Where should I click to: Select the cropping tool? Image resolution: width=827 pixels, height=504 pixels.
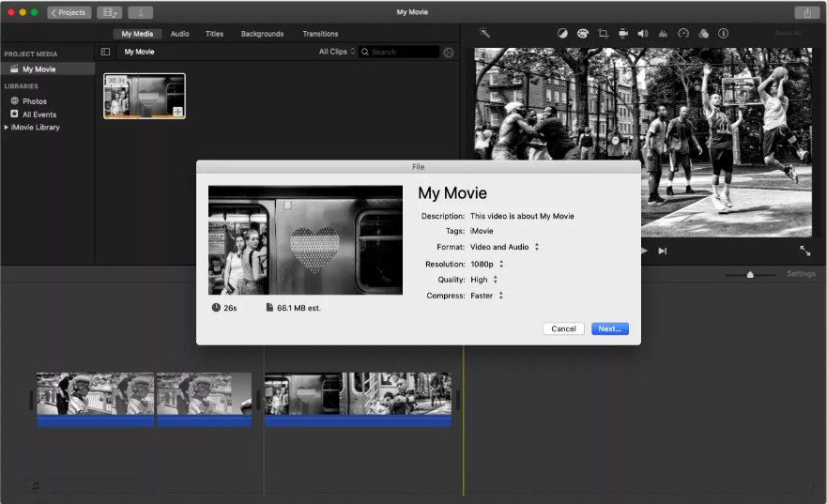[603, 33]
